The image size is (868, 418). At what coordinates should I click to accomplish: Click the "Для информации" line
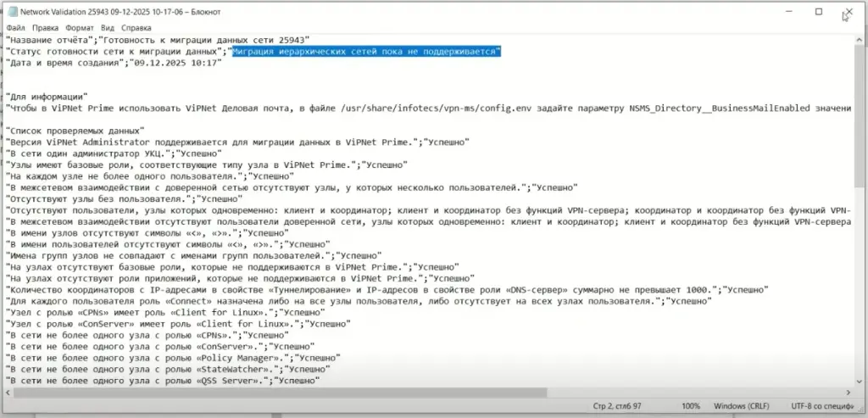(x=47, y=97)
